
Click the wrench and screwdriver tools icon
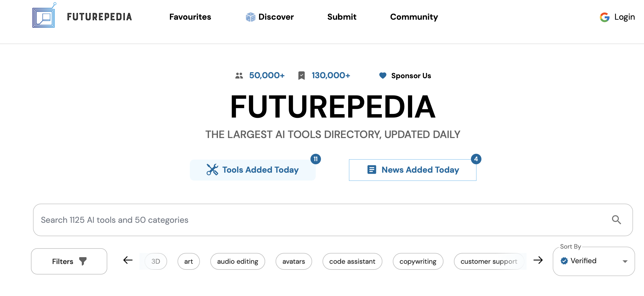pyautogui.click(x=212, y=170)
